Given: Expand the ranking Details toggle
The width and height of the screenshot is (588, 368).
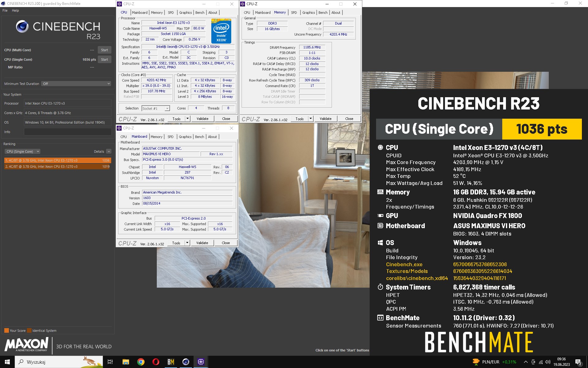Looking at the screenshot, I should [x=109, y=151].
